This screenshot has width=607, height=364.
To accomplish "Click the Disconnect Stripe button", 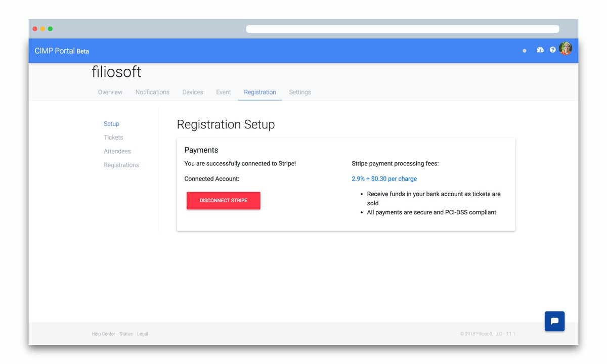I will tap(224, 201).
